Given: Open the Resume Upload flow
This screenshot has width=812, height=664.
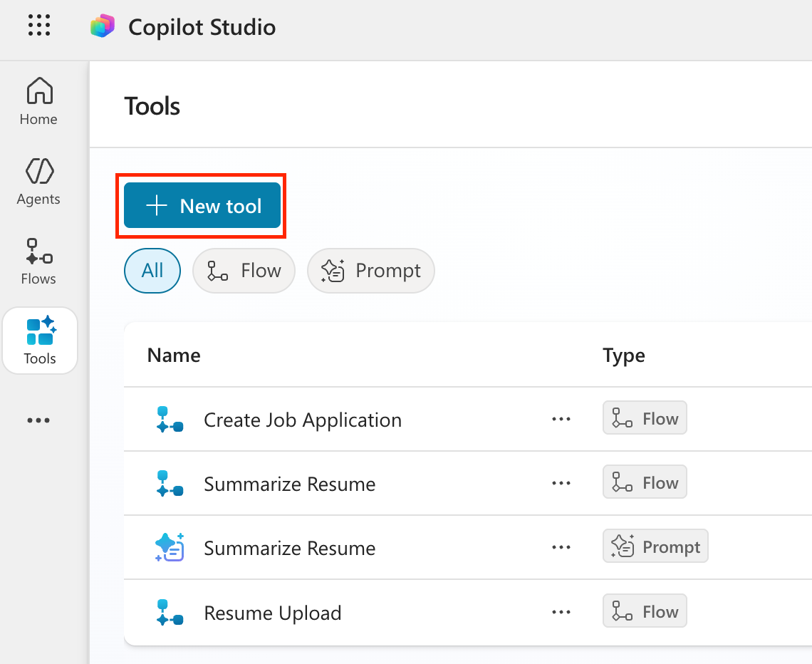Looking at the screenshot, I should pyautogui.click(x=272, y=613).
